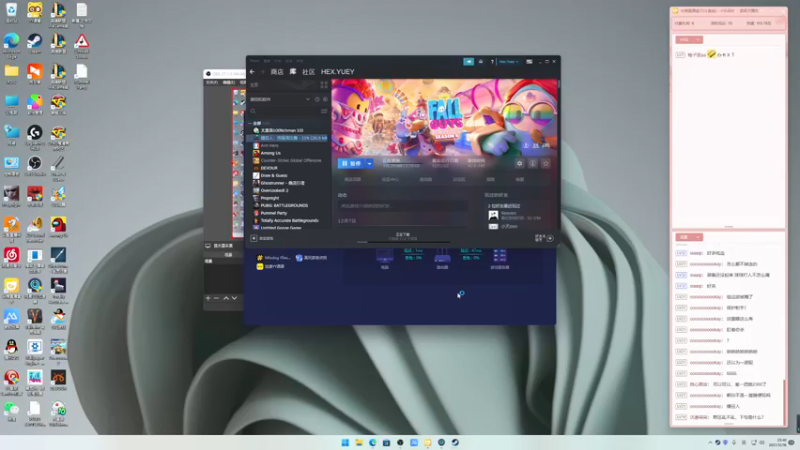Click the Steam help question mark icon

pyautogui.click(x=492, y=62)
